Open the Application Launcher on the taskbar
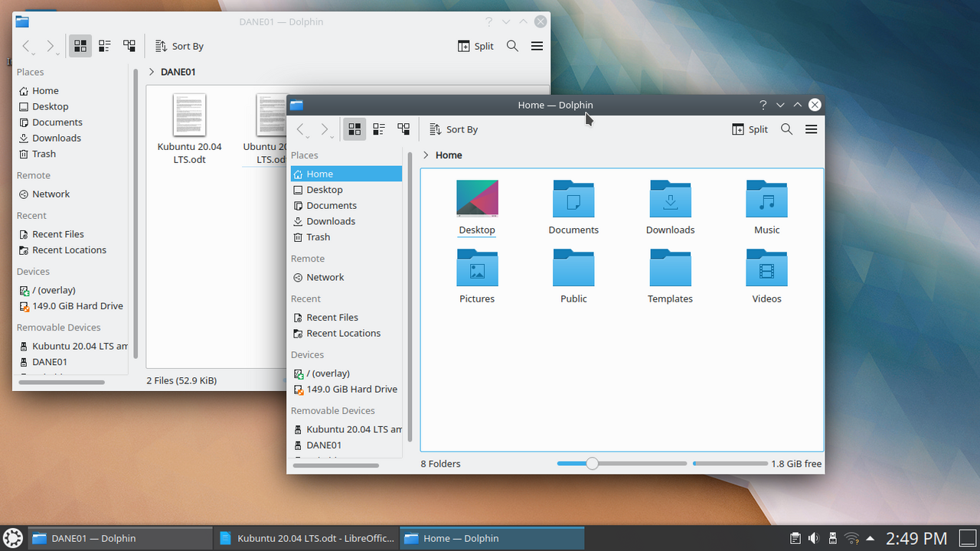This screenshot has width=980, height=551. click(13, 538)
